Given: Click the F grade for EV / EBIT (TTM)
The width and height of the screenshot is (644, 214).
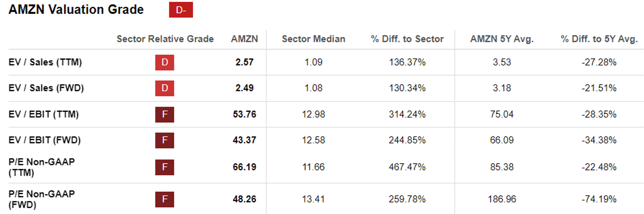Looking at the screenshot, I should [x=165, y=114].
